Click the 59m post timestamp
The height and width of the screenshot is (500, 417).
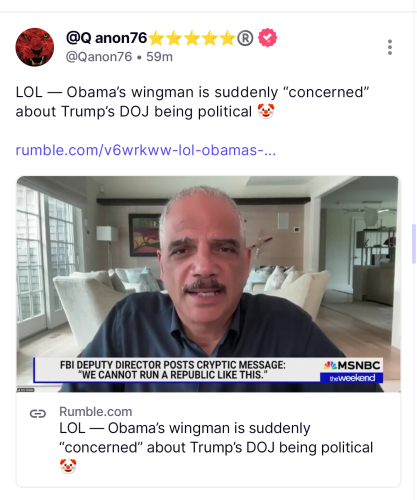tap(159, 57)
